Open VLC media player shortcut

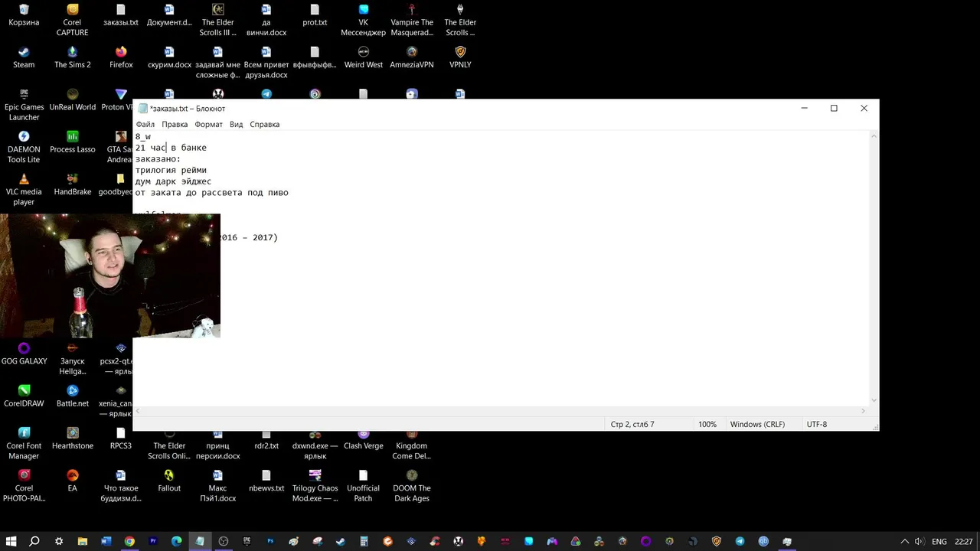tap(24, 190)
